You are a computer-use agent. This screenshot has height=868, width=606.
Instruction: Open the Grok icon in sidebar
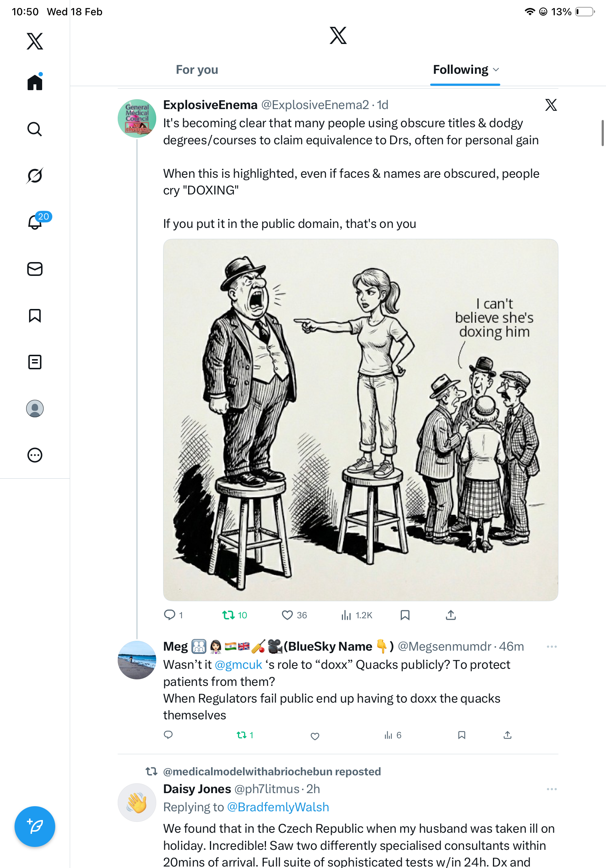[x=35, y=176]
